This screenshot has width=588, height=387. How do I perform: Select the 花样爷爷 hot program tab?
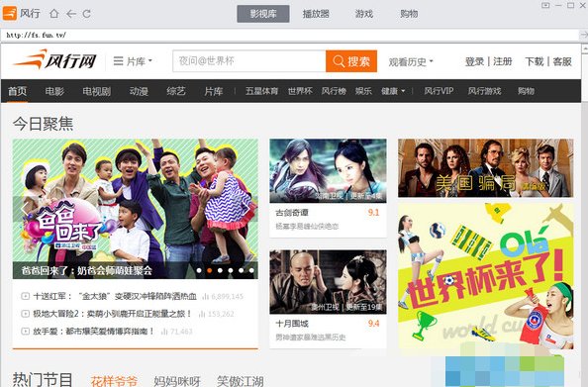114,381
